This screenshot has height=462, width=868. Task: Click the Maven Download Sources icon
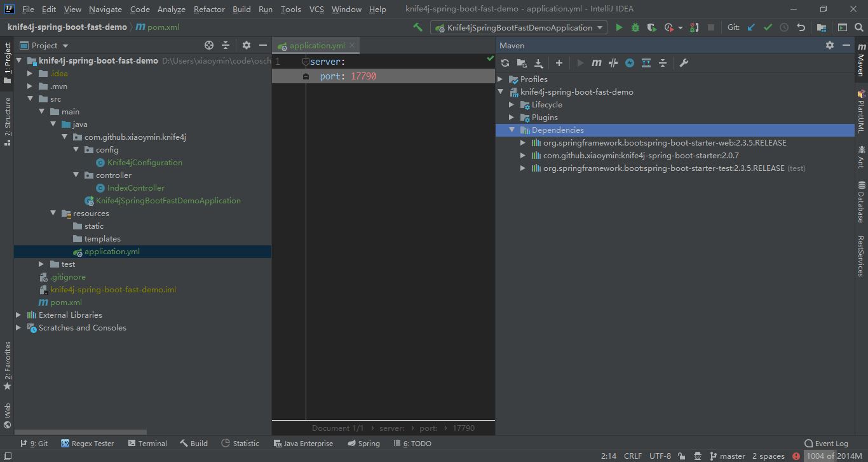pos(539,63)
